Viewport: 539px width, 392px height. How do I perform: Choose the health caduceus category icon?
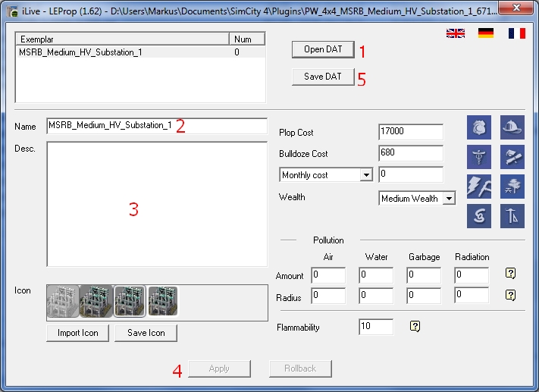tap(479, 157)
